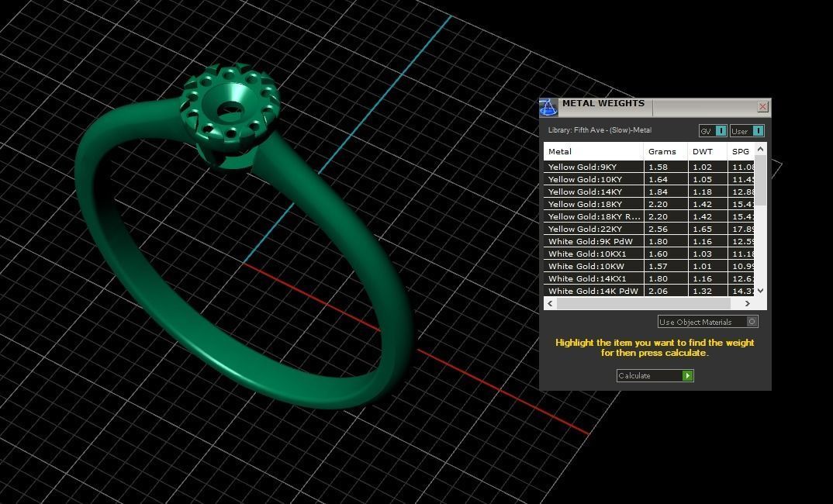Click the vertical scrollbar thumb in metals list
This screenshot has width=833, height=504.
761,181
